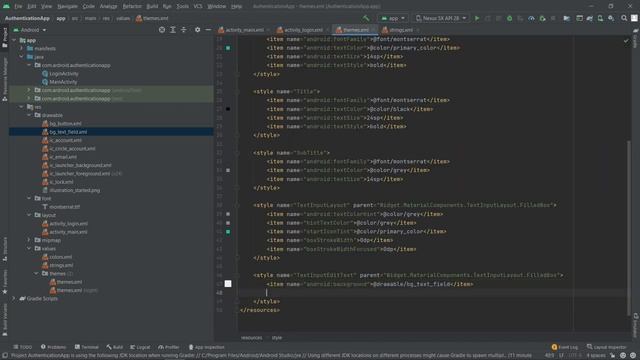Click the Debug app bug icon
Screen dimensions: 640x360
point(509,18)
